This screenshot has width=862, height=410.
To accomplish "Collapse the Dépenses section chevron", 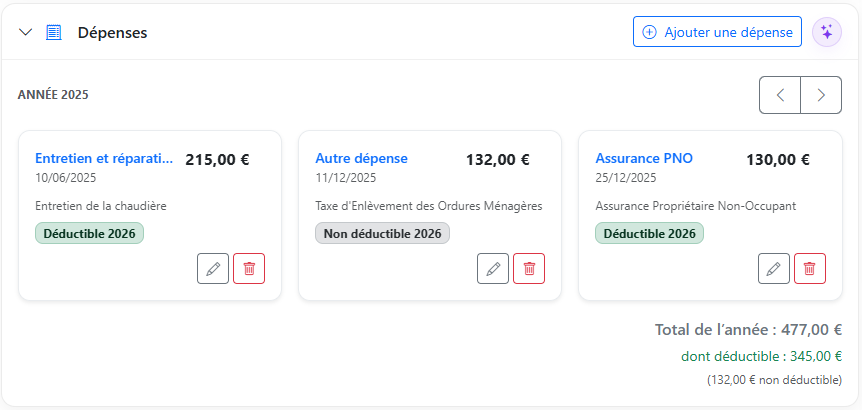I will coord(25,32).
